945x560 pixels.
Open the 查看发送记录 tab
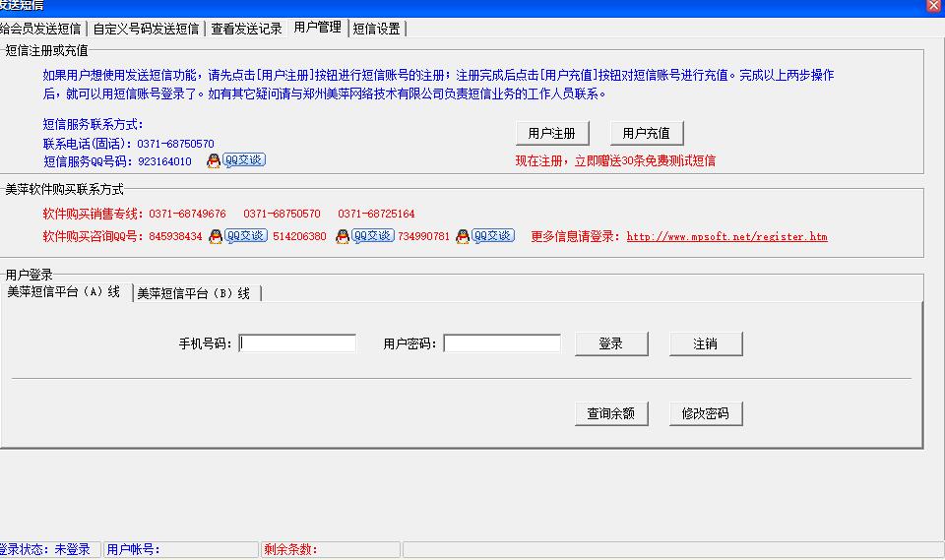246,29
